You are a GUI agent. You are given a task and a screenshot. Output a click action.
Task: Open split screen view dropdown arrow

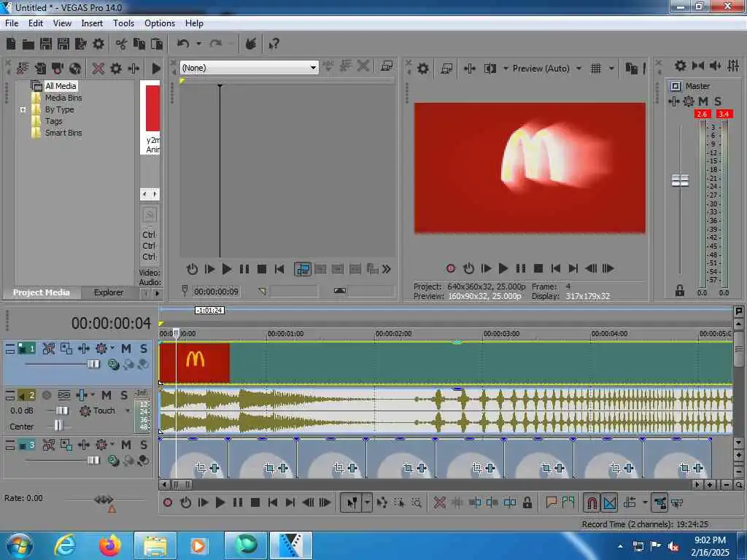tap(506, 69)
